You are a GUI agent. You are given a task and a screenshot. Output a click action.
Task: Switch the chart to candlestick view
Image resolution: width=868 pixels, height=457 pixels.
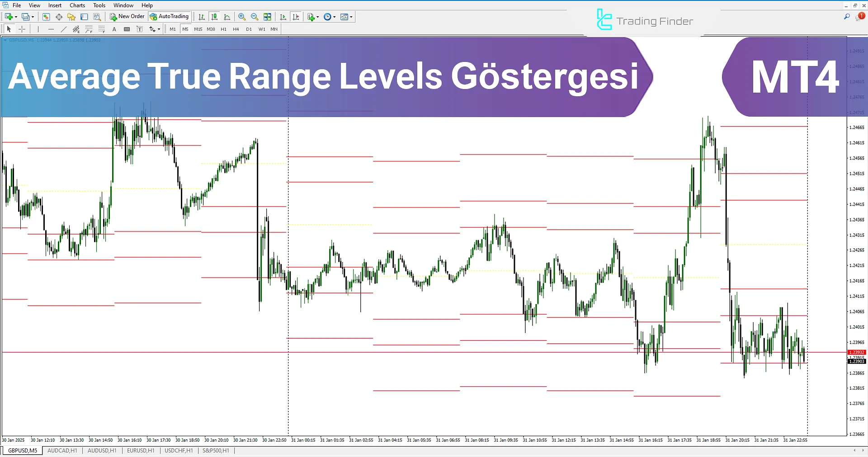tap(214, 17)
